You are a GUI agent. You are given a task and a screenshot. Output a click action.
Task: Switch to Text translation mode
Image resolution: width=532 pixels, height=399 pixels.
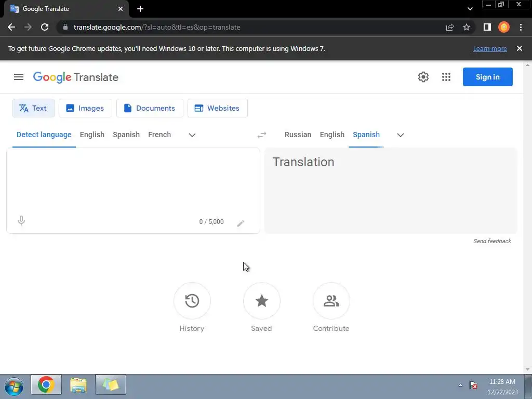[33, 108]
